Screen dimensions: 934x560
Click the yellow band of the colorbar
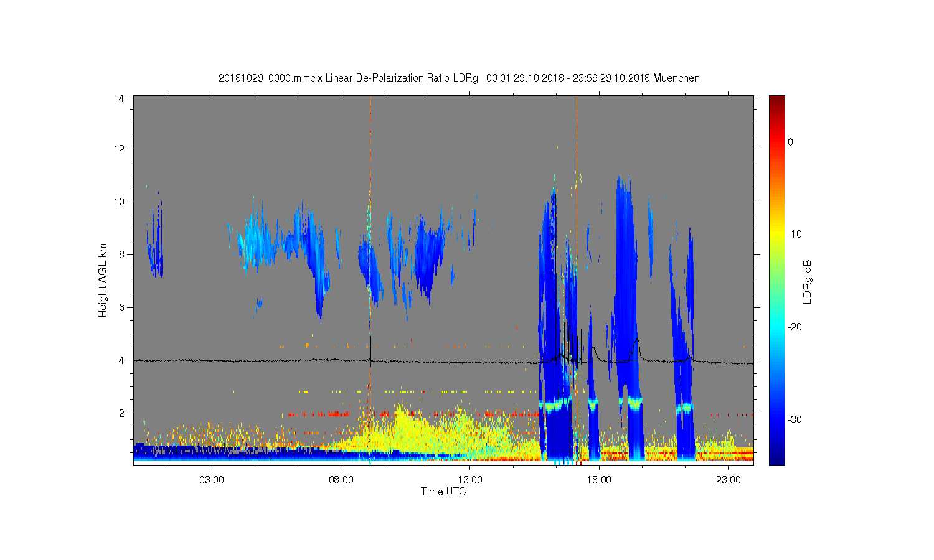(777, 235)
